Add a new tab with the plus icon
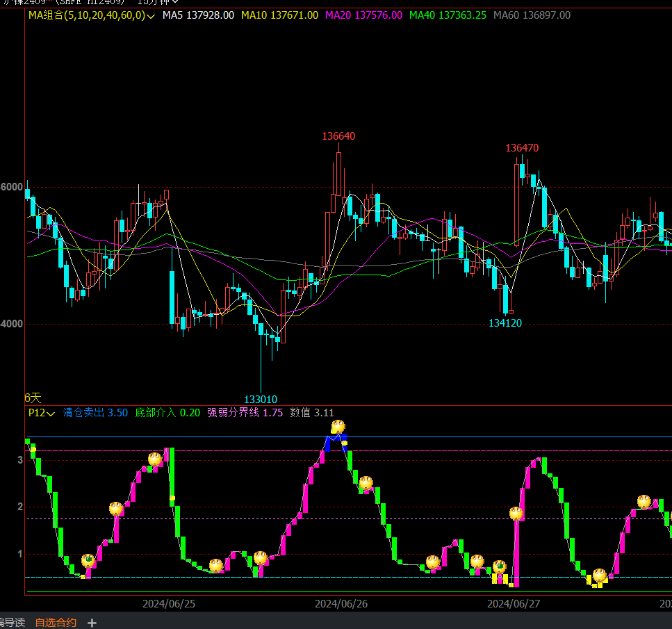 pos(92,623)
